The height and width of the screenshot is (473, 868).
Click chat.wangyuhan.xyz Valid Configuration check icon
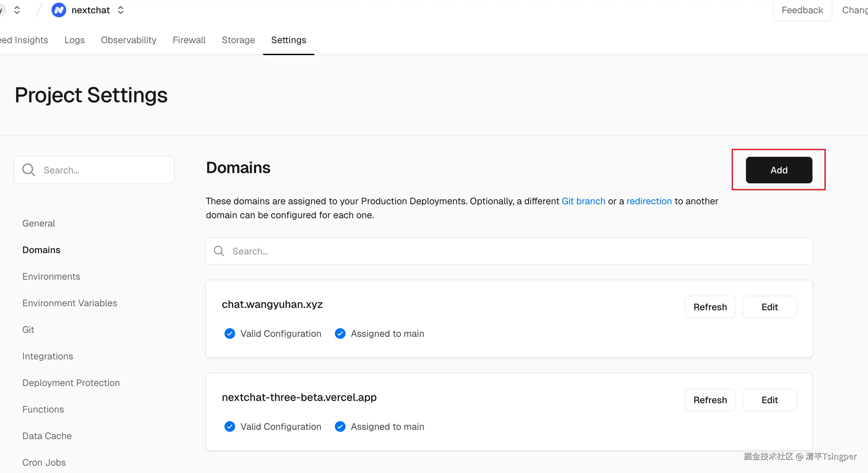click(230, 333)
